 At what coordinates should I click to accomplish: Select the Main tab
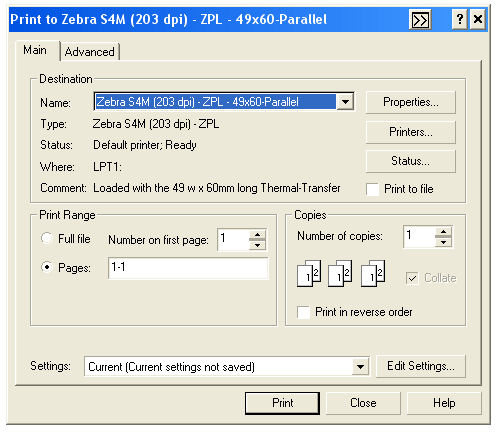click(35, 50)
